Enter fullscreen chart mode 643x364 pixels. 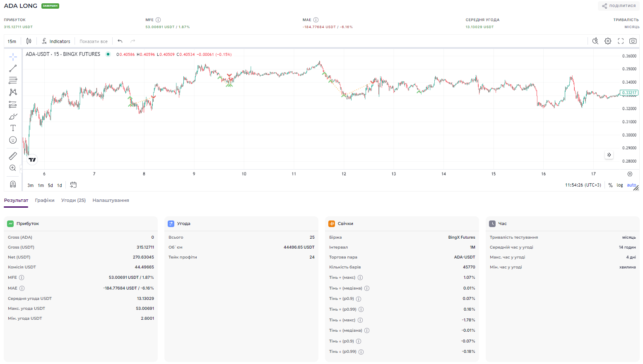click(620, 41)
